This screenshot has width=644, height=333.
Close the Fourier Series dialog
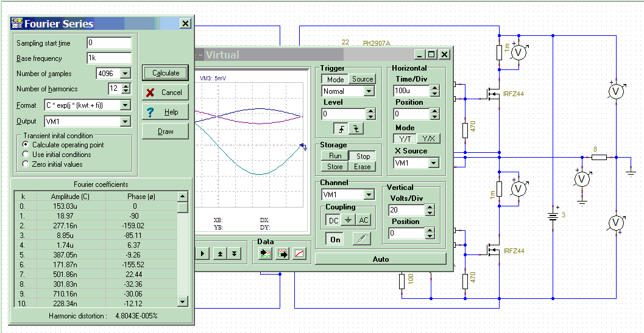tap(186, 23)
